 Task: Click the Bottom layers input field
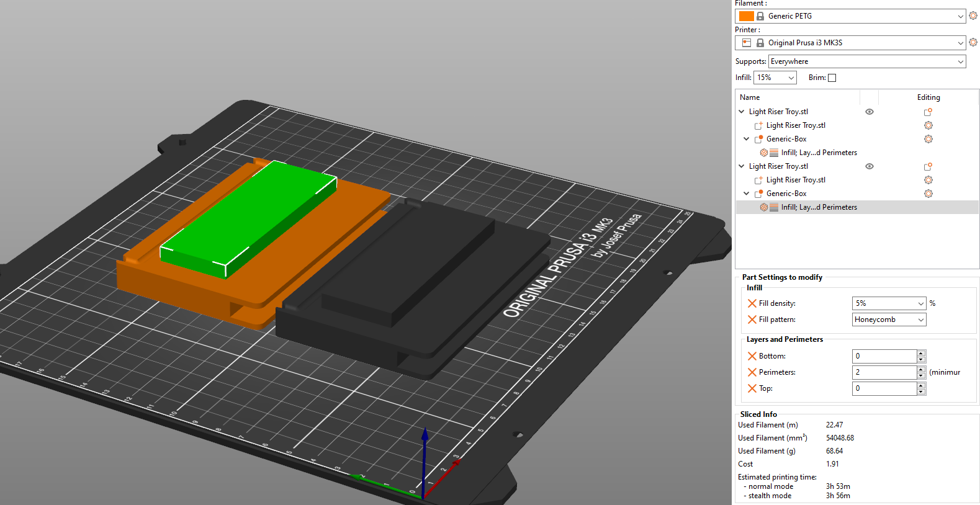884,356
